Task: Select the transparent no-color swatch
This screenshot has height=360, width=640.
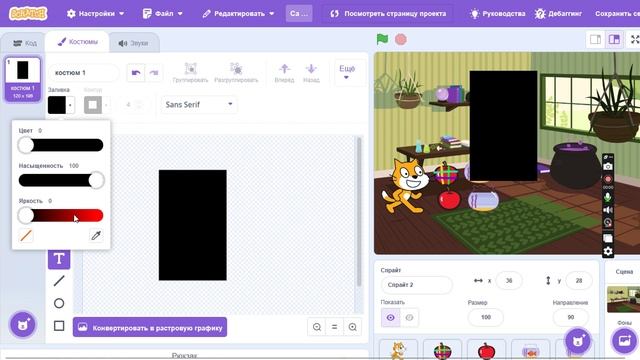Action: tap(26, 236)
